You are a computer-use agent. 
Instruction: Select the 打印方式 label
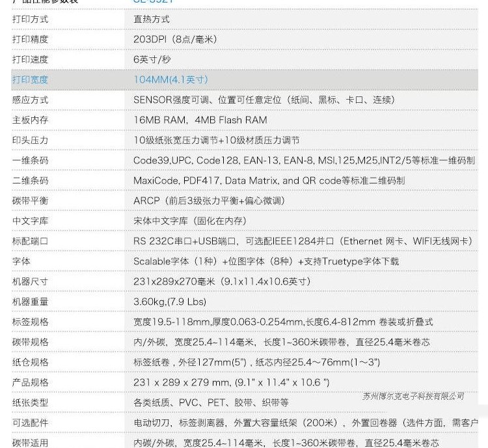click(30, 20)
